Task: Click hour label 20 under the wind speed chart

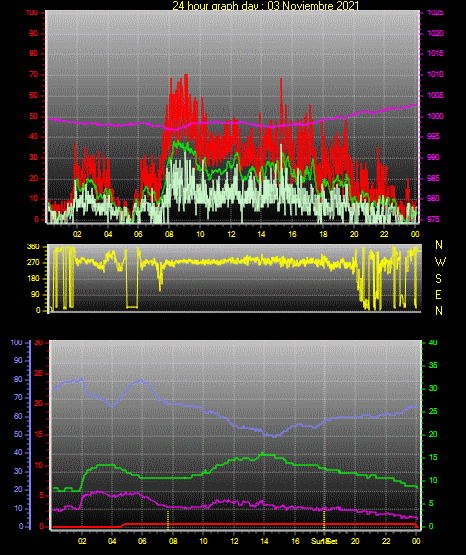Action: click(x=354, y=234)
